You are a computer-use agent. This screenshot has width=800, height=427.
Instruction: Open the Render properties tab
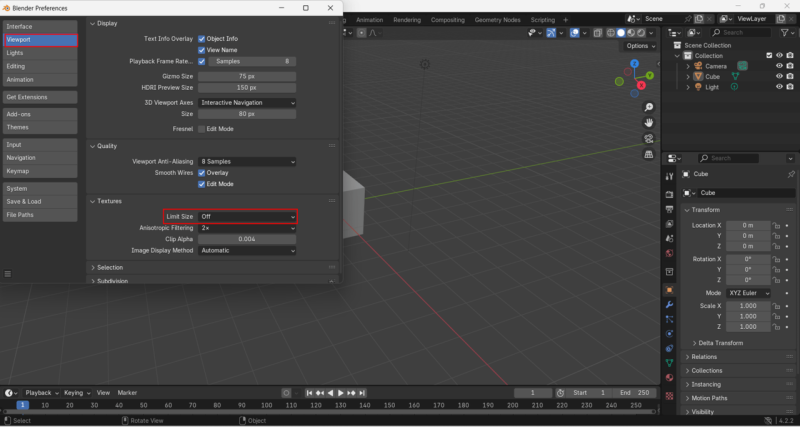coord(669,195)
